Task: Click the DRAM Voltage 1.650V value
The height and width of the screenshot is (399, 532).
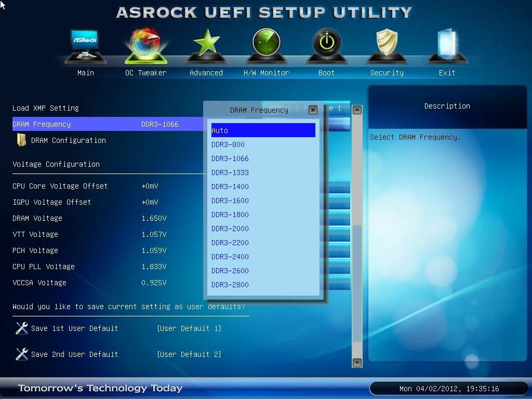Action: tap(154, 218)
